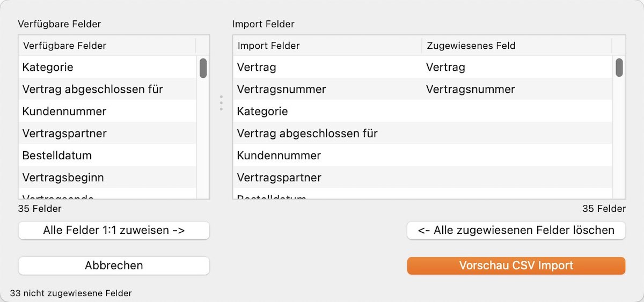The image size is (644, 302).
Task: Select Vertragspartner row in Import Felder table
Action: click(423, 178)
